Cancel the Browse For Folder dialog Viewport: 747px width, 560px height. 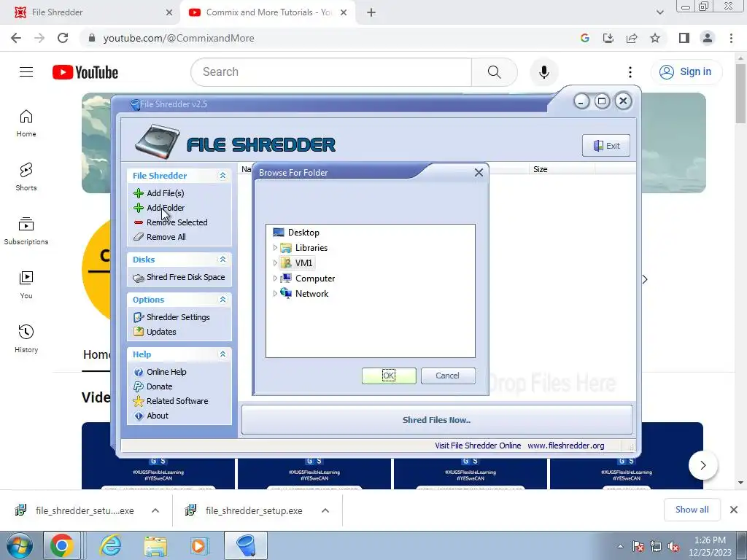click(448, 376)
